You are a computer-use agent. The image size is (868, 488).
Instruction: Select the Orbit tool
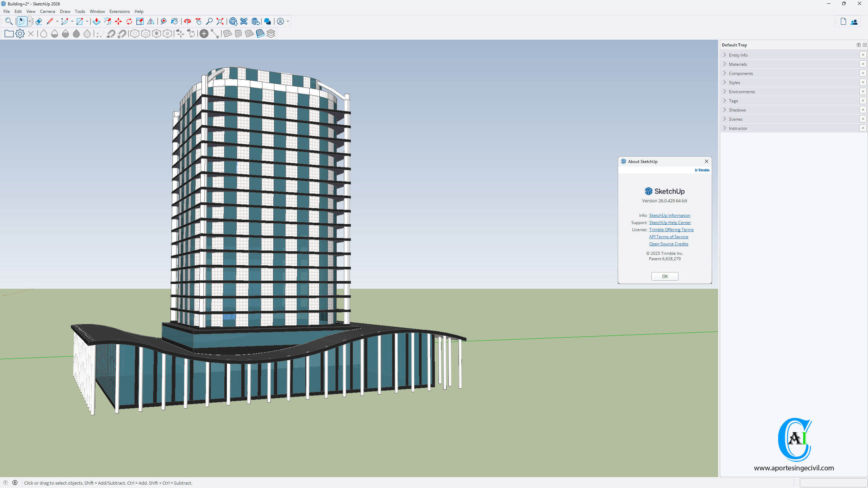click(x=188, y=21)
